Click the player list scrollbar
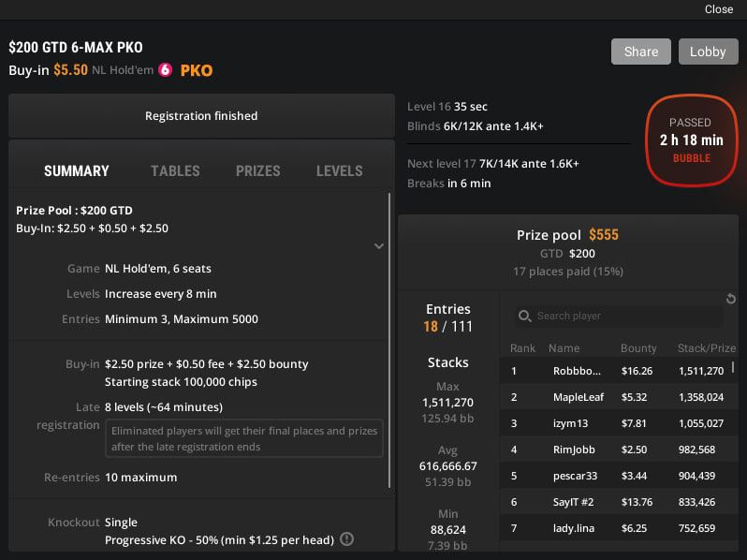Screen dimensions: 747x560 (x=732, y=367)
